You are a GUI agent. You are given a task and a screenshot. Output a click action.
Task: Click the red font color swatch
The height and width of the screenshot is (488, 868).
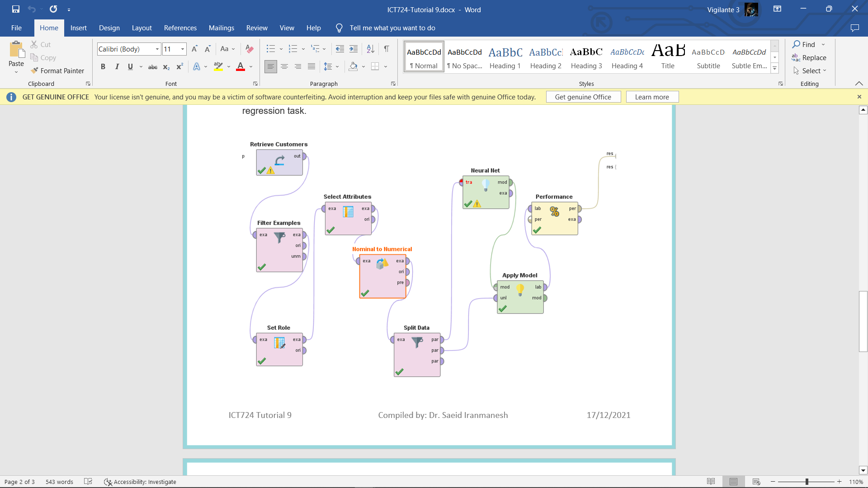[x=241, y=67]
